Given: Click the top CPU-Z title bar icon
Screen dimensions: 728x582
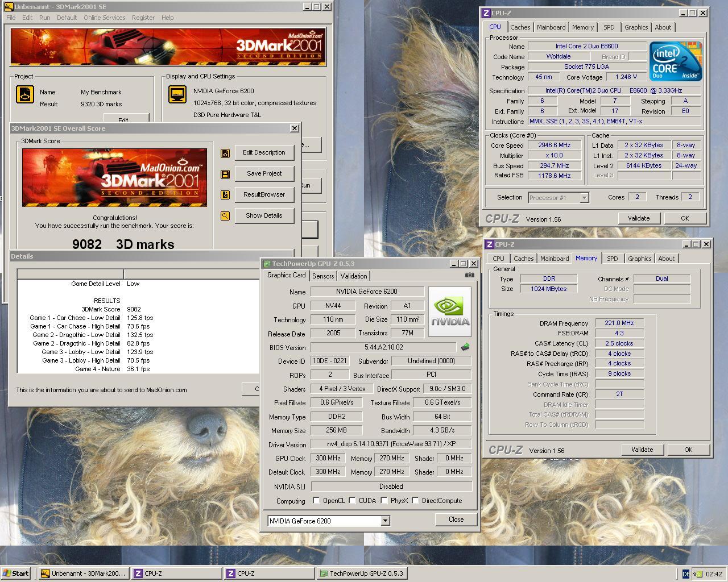Looking at the screenshot, I should (x=486, y=13).
